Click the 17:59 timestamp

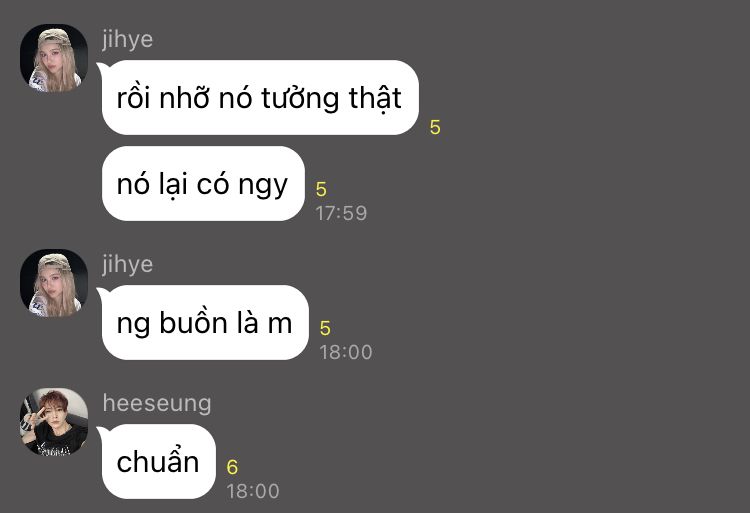point(341,213)
